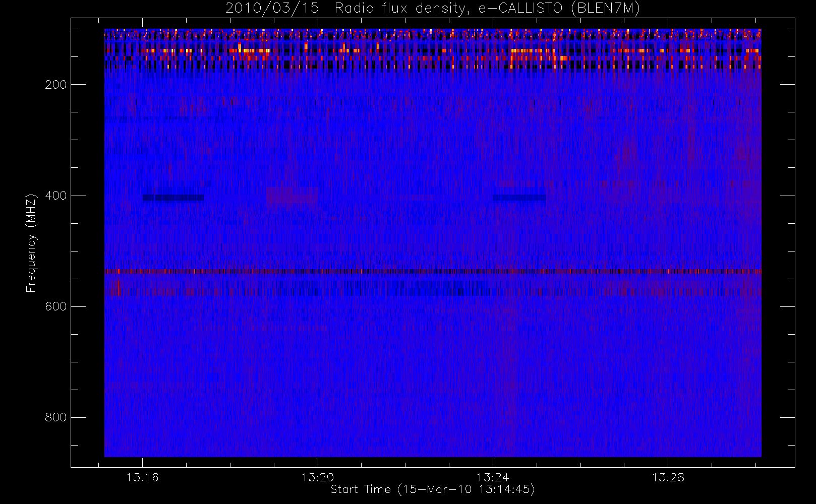Viewport: 816px width, 504px height.
Task: Click the 200 frequency tick label
Action: click(56, 85)
